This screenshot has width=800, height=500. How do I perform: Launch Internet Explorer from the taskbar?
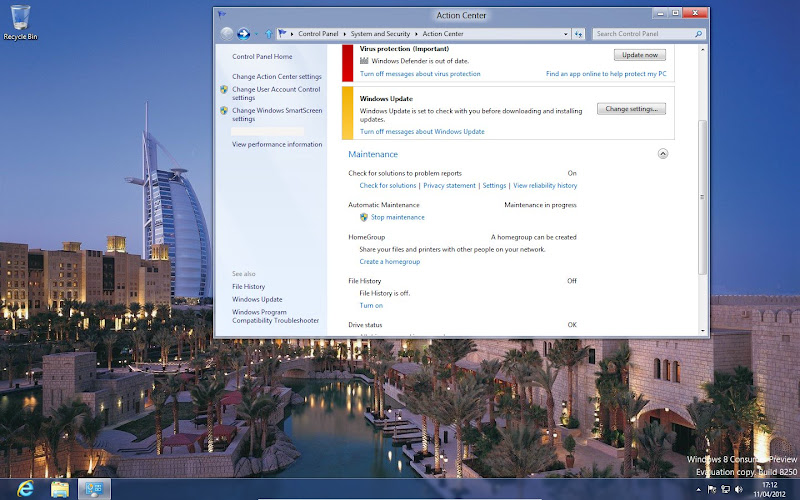coord(25,489)
